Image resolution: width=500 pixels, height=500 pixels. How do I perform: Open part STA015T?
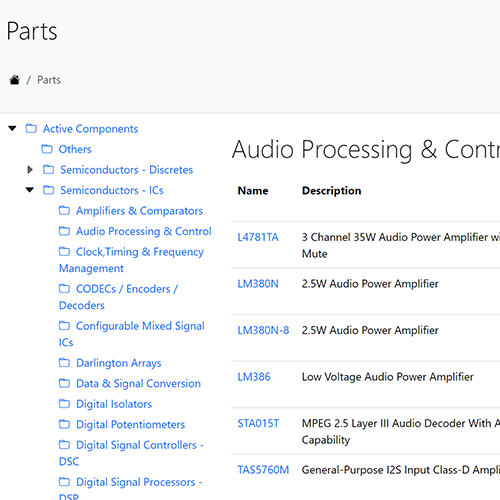coord(258,423)
